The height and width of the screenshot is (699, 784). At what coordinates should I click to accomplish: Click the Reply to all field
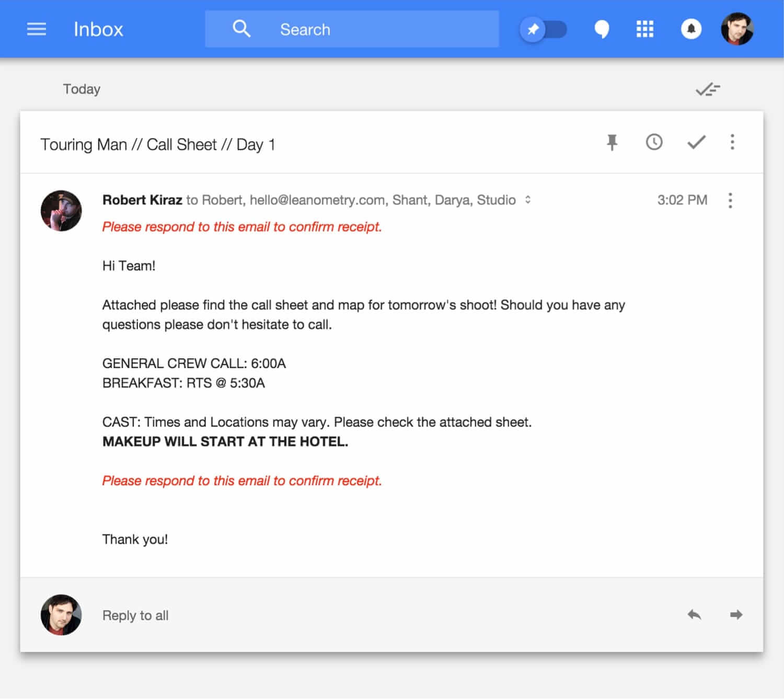pyautogui.click(x=135, y=615)
